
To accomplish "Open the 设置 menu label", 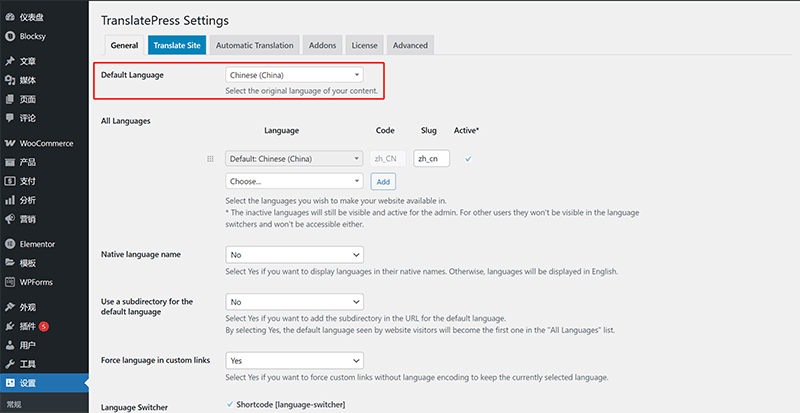I will (28, 383).
